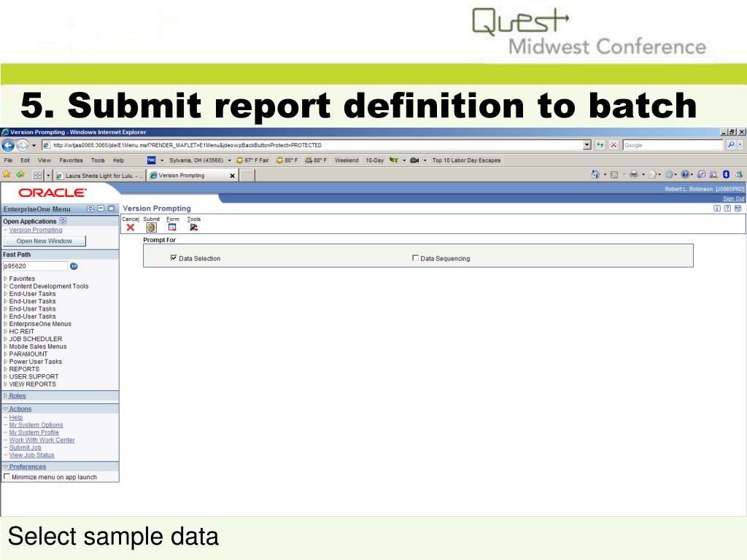The height and width of the screenshot is (560, 747).
Task: Click the IE Help question icon
Action: 684,175
